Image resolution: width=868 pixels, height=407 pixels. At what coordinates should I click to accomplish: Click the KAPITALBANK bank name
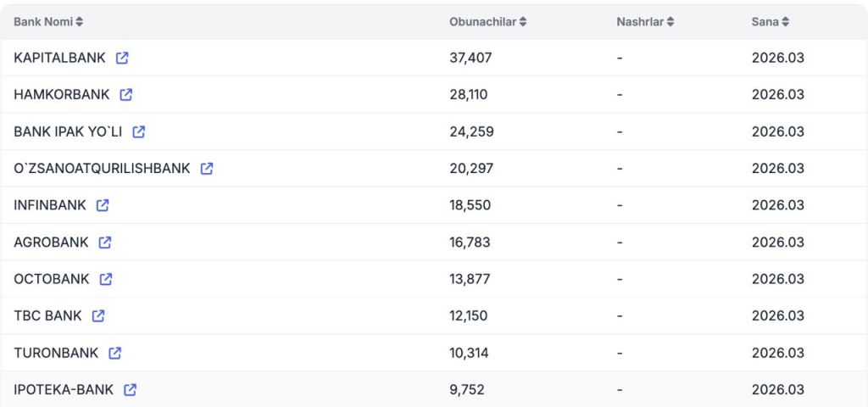point(59,58)
